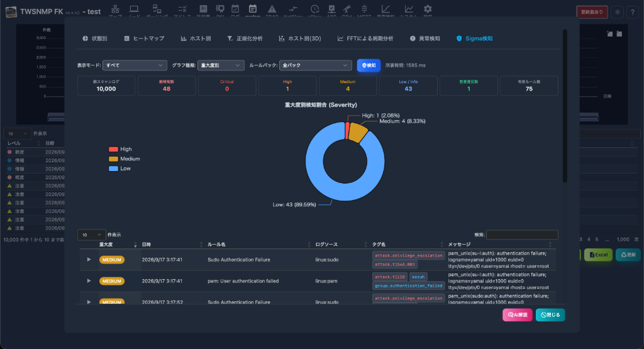
Task: Open the TRAP warning triangle icon
Action: point(272,9)
